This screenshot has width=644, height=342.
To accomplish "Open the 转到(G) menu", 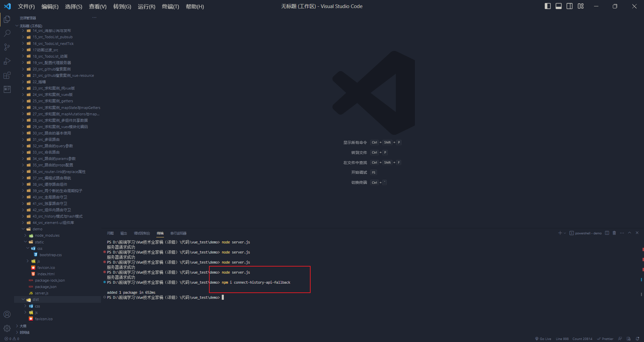I will [122, 6].
